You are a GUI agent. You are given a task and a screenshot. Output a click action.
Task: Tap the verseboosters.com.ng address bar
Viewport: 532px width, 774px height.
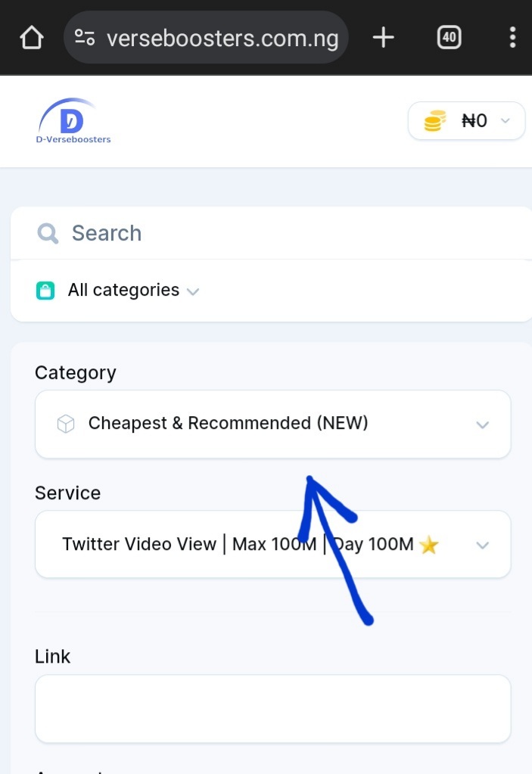click(x=206, y=38)
